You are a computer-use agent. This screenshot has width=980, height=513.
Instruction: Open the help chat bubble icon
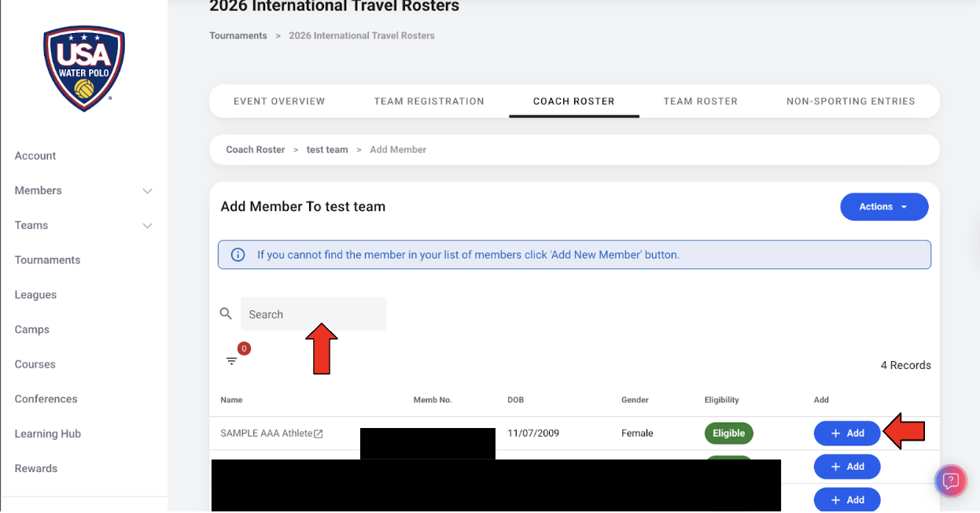point(950,480)
